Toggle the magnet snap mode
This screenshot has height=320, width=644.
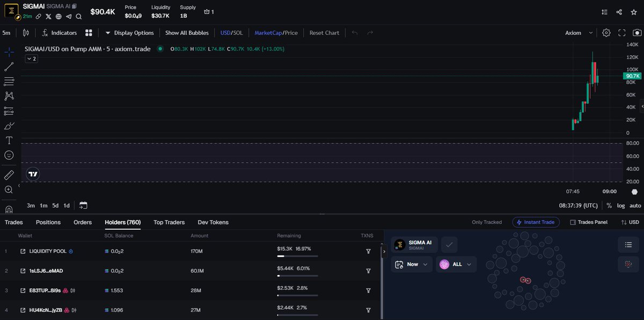tap(9, 209)
